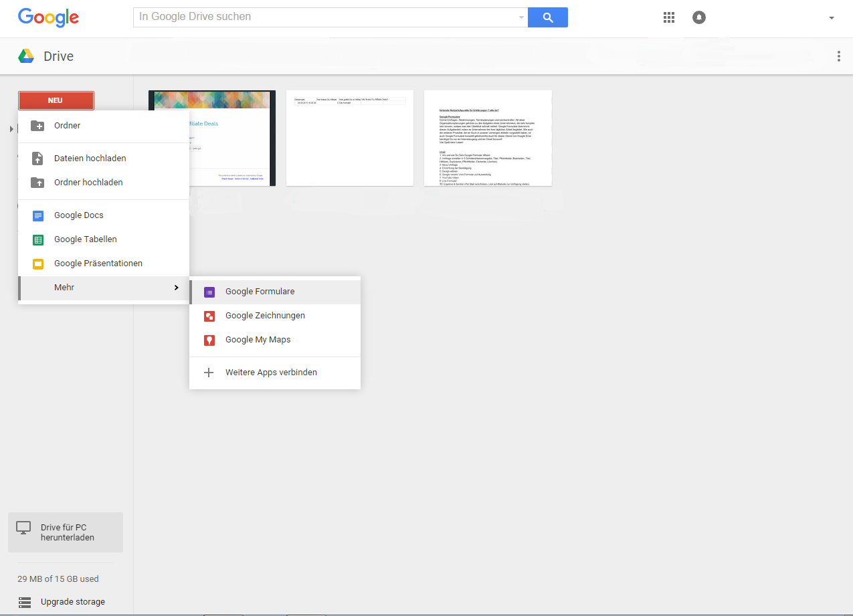Create a new Google Präsentationen file

pos(104,264)
